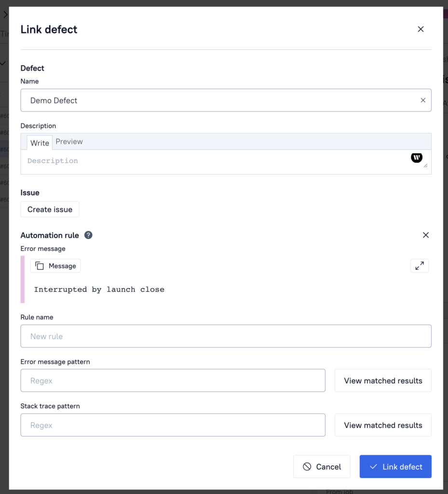Viewport: 448px width, 494px height.
Task: Grab the description textarea resize handle
Action: (426, 166)
